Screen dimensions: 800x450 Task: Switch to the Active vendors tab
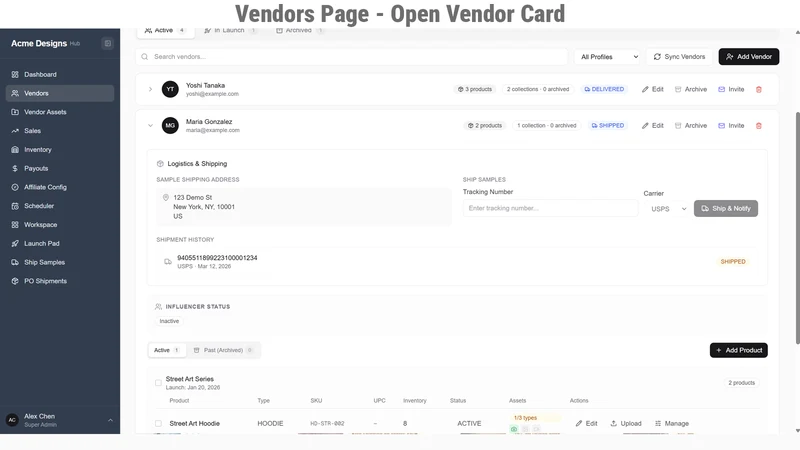tap(165, 31)
